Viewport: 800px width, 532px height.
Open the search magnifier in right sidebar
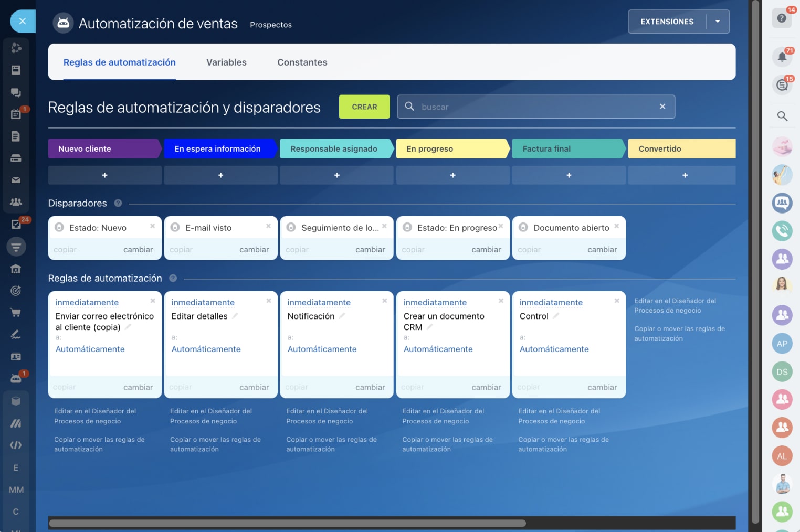click(782, 116)
